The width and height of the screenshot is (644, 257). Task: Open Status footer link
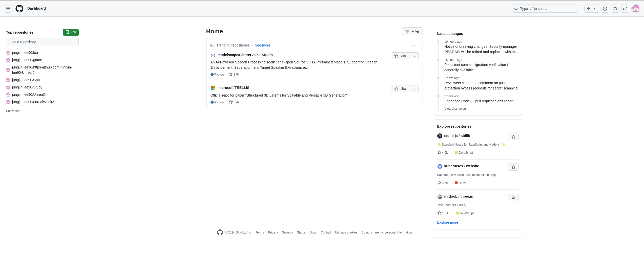tap(301, 232)
